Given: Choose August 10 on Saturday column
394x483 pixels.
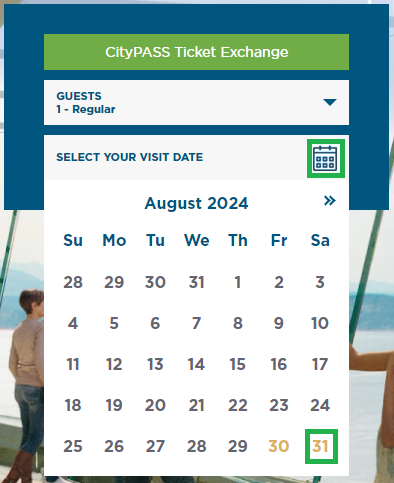Looking at the screenshot, I should click(320, 323).
